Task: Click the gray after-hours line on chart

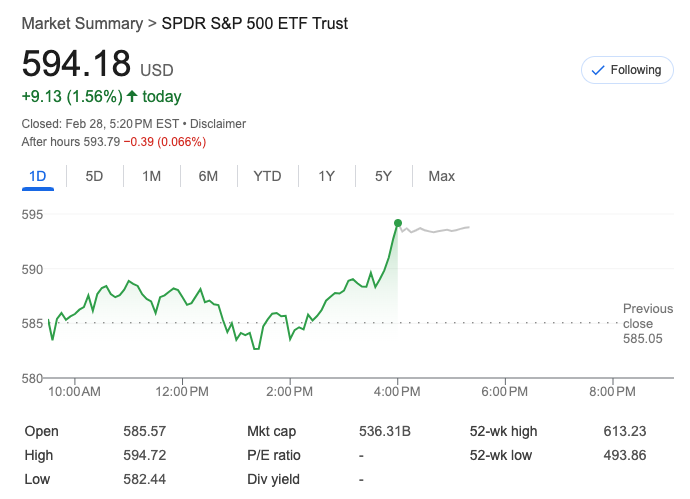Action: pyautogui.click(x=440, y=230)
